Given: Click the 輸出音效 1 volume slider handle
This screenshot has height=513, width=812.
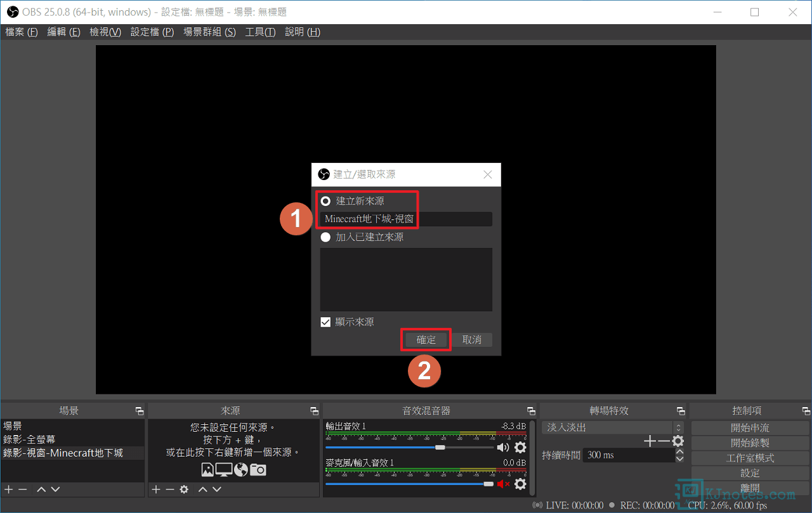Looking at the screenshot, I should point(440,448).
